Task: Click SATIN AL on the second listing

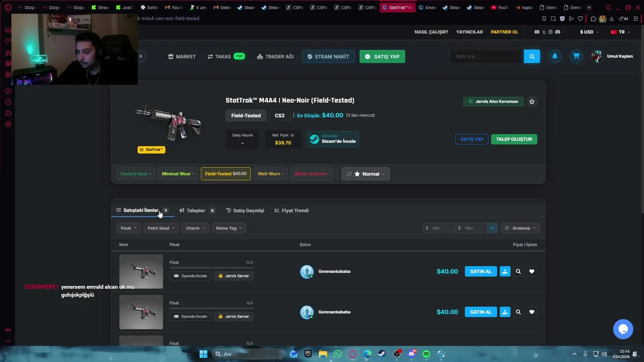Action: (480, 312)
